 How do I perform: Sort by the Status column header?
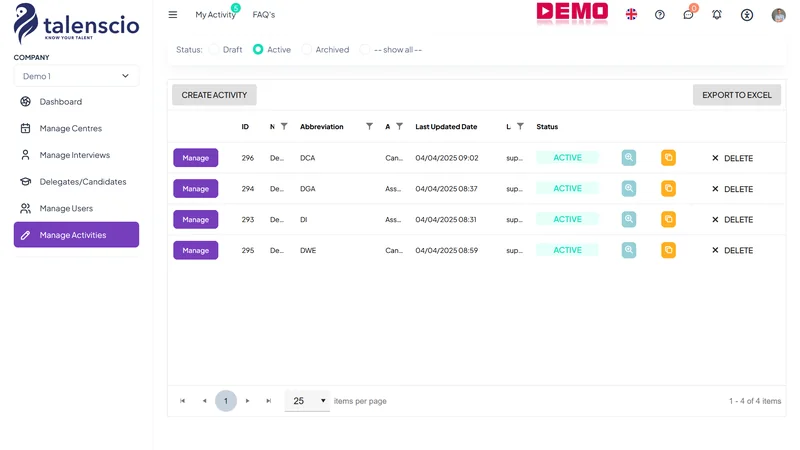[x=547, y=127]
